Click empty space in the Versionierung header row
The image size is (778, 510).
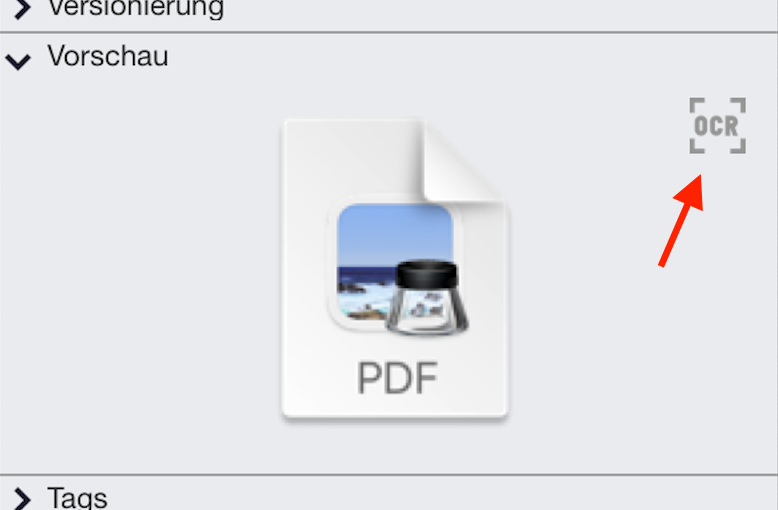(x=496, y=10)
